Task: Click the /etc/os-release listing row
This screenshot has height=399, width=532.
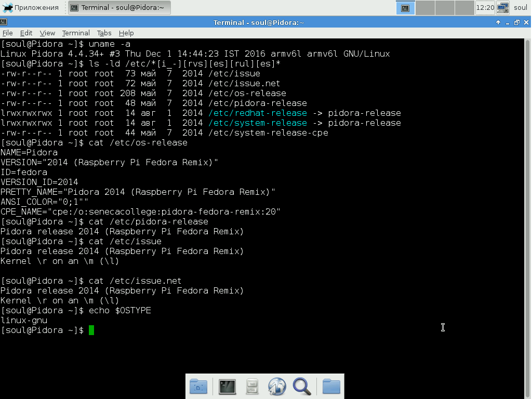Action: click(143, 94)
